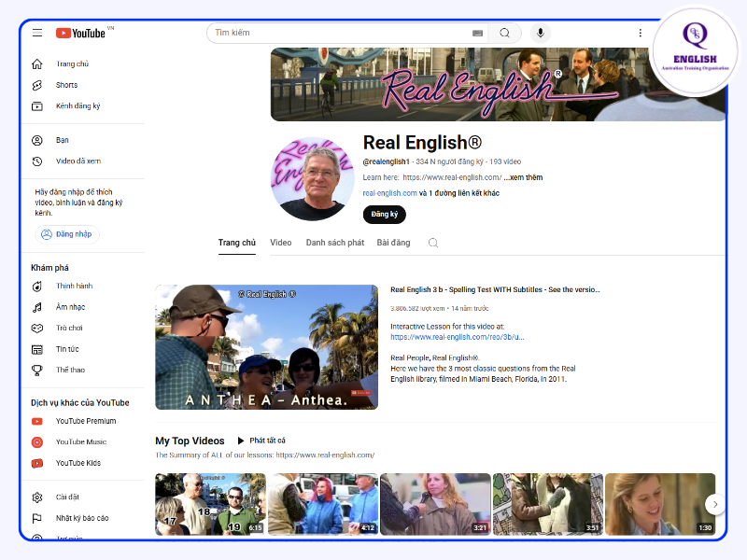Open the 3:21 video thumbnail
This screenshot has width=747, height=560.
tap(435, 504)
